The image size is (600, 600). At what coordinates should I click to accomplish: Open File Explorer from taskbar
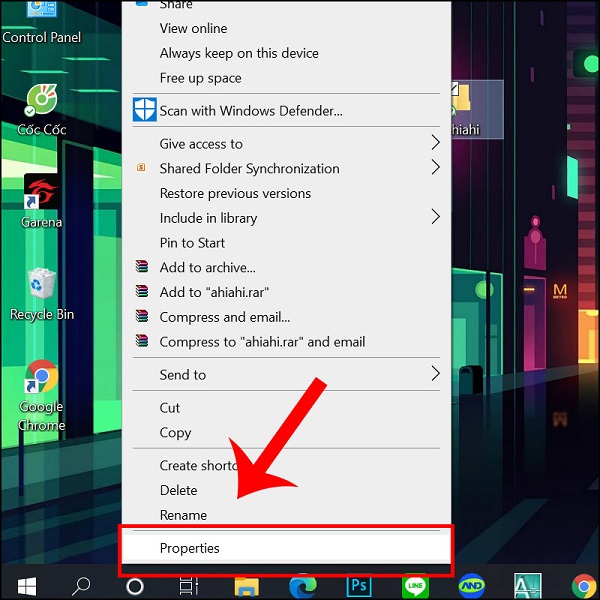(247, 585)
